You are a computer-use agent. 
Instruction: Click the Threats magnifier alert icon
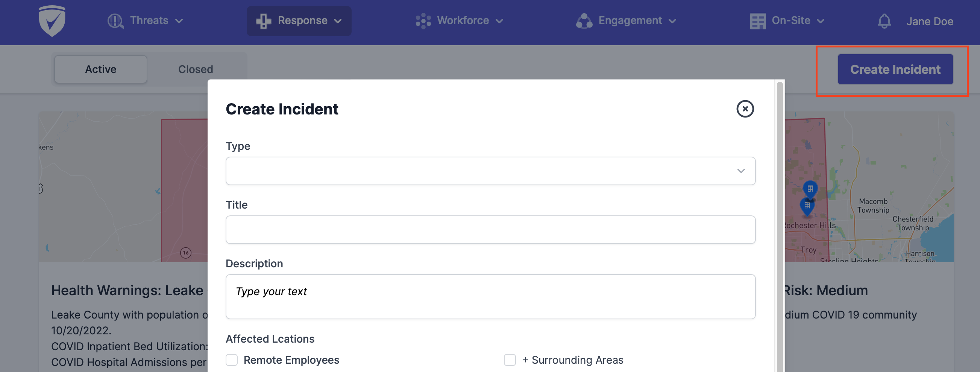point(116,21)
